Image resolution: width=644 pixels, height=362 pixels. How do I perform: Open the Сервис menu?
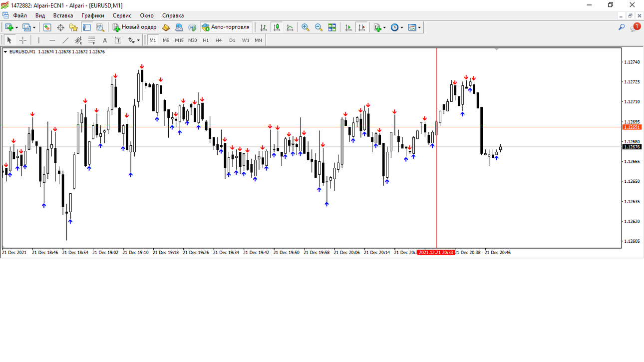[x=122, y=15]
